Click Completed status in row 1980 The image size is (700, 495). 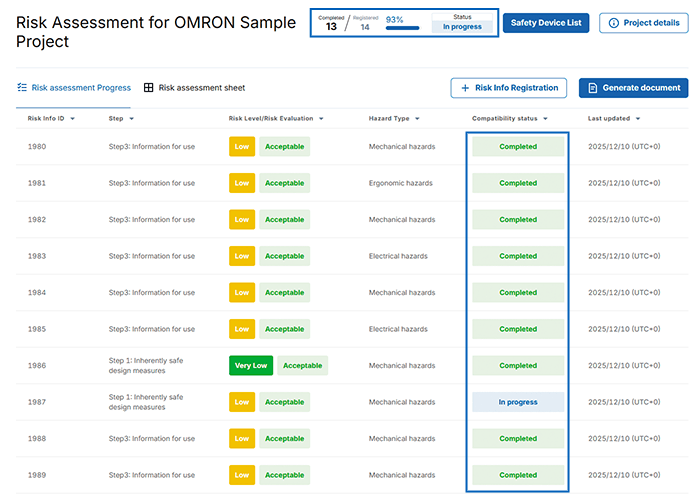[518, 146]
